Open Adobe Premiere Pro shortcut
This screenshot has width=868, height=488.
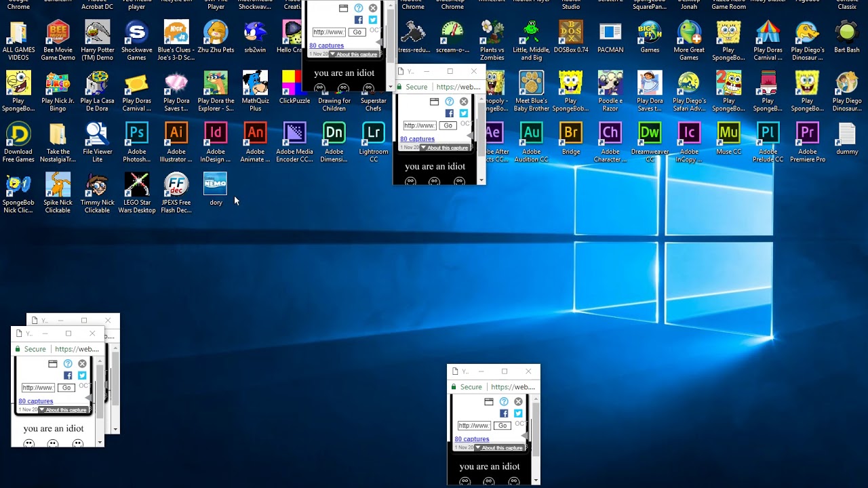[808, 142]
